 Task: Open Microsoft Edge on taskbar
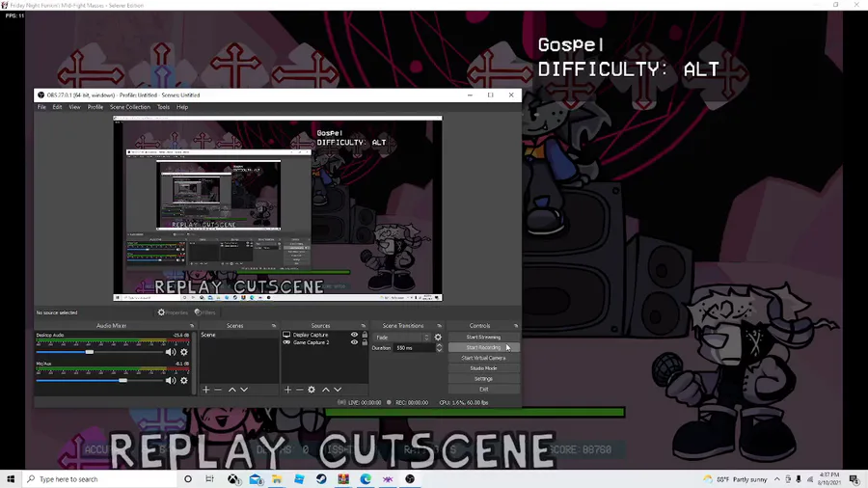(x=366, y=479)
